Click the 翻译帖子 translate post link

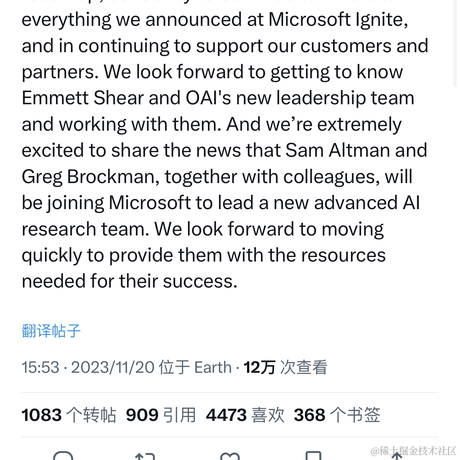point(51,331)
